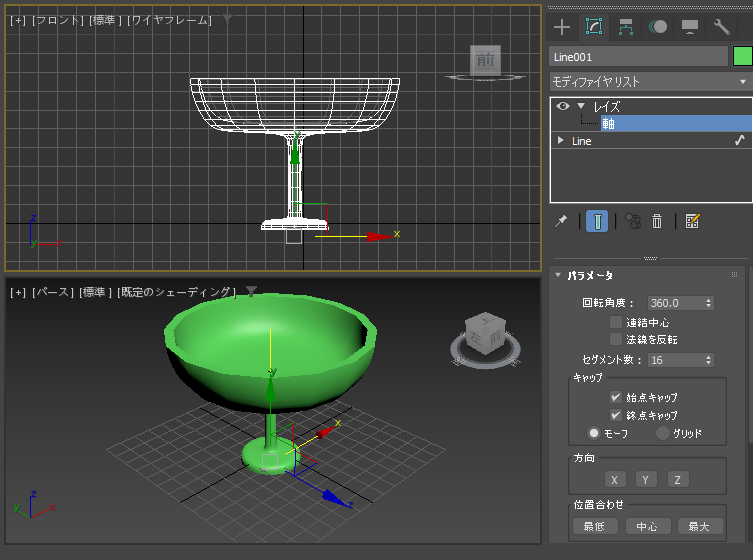Click the perspective ViewCube
The height and width of the screenshot is (560, 753).
pyautogui.click(x=485, y=333)
